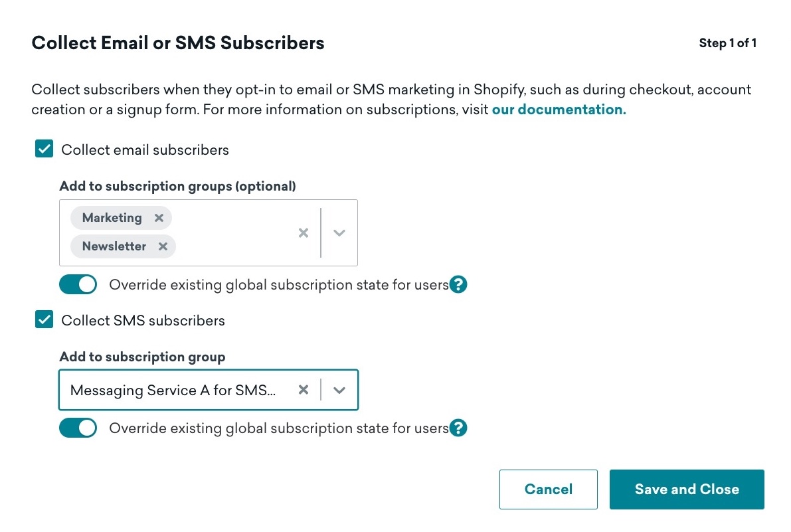This screenshot has height=532, width=791.
Task: Disable email override global subscription toggle
Action: 78,284
